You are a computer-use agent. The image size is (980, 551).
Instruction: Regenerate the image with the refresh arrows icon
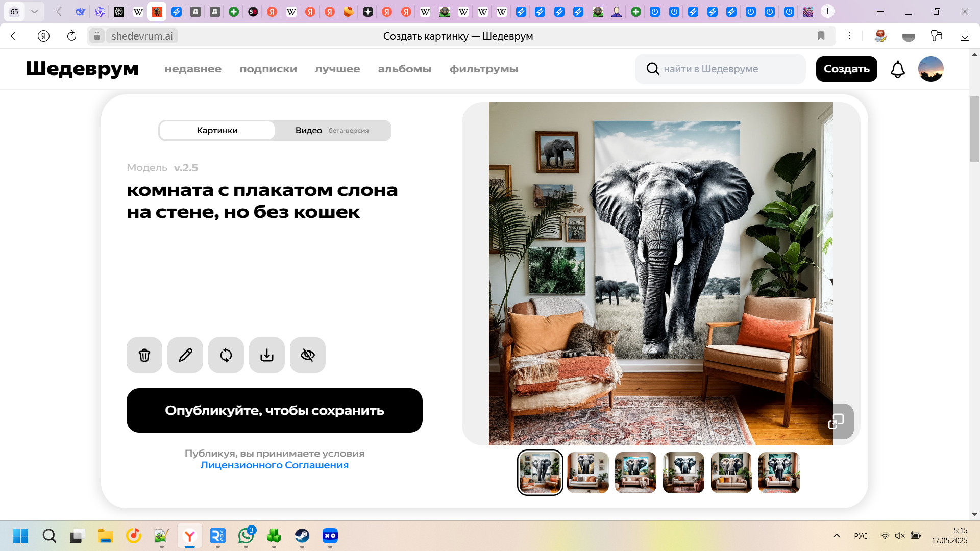[x=226, y=355]
